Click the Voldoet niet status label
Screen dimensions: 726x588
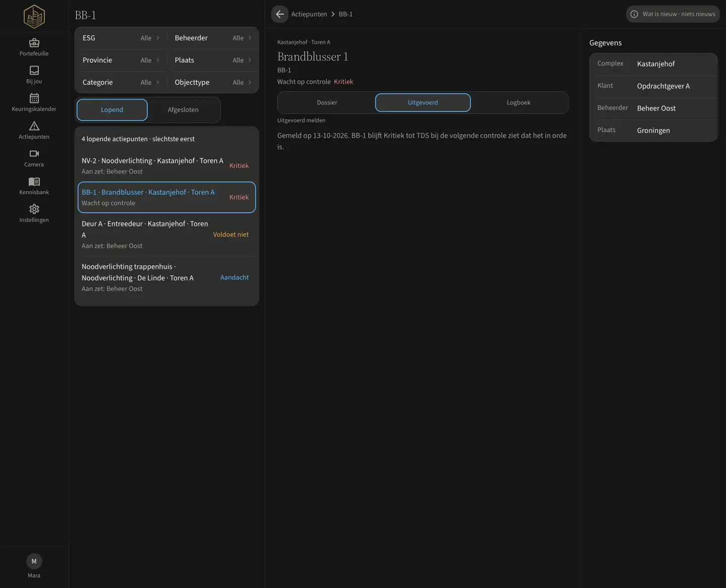[x=231, y=234]
